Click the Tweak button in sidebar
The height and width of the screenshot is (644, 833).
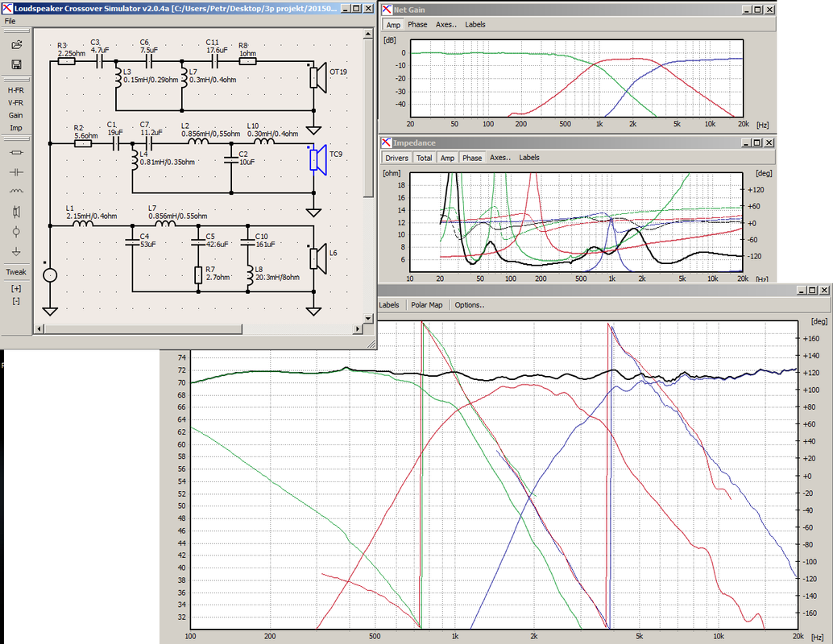click(x=16, y=272)
